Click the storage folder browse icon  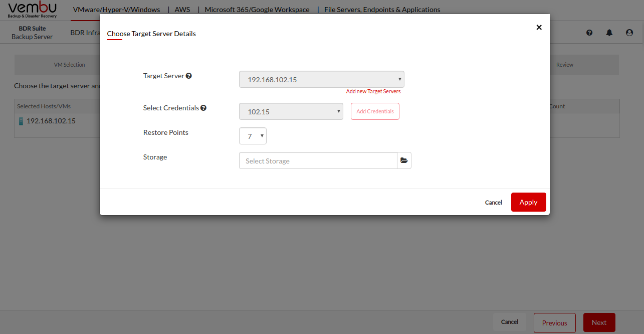coord(404,161)
